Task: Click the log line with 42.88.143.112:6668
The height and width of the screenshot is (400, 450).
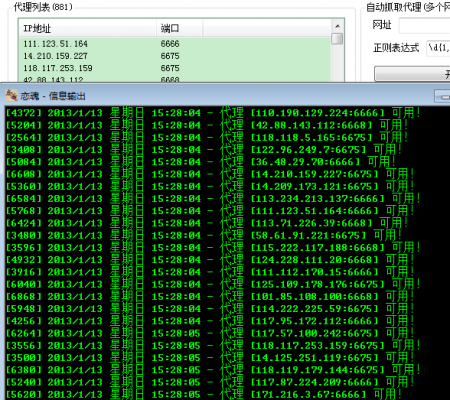Action: click(x=207, y=125)
